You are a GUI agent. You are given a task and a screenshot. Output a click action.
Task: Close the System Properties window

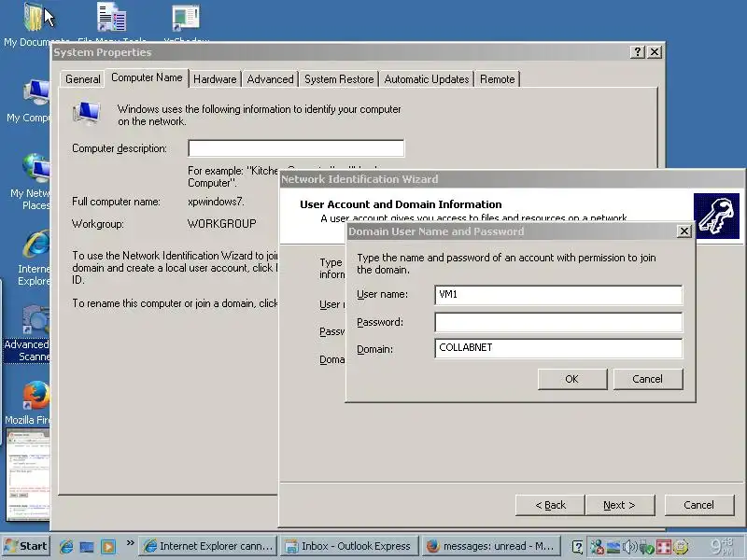click(655, 52)
